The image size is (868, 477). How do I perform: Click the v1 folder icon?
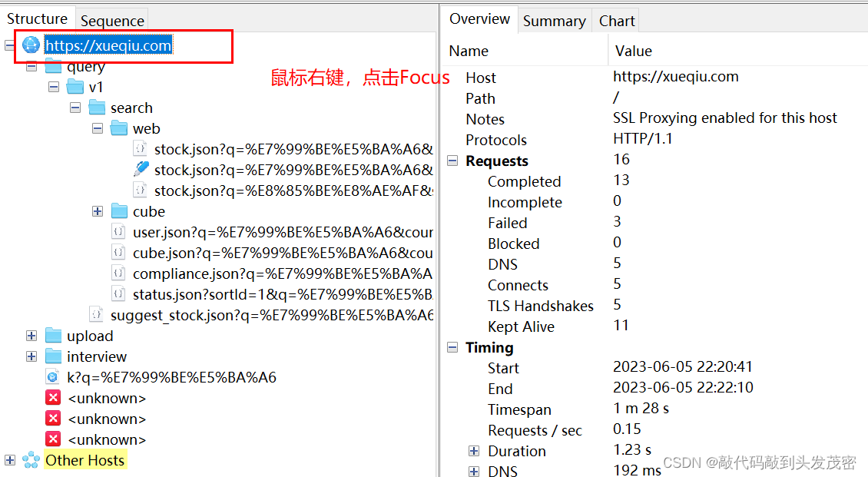[75, 87]
